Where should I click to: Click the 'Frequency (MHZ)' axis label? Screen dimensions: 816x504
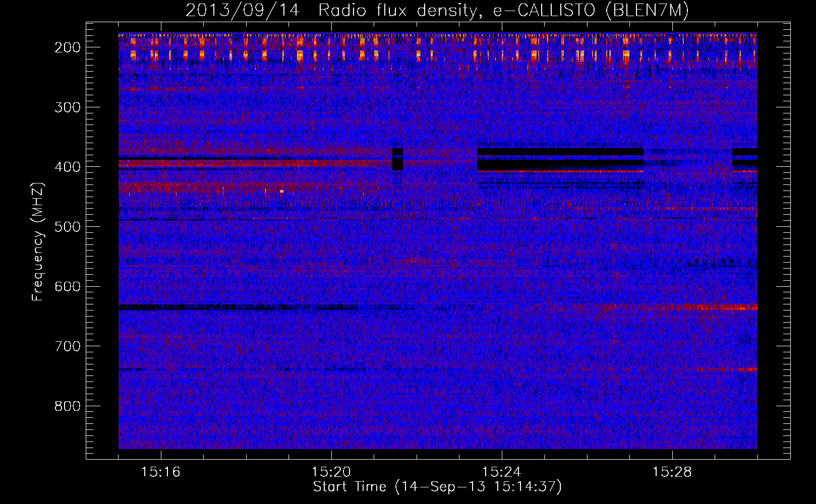38,241
